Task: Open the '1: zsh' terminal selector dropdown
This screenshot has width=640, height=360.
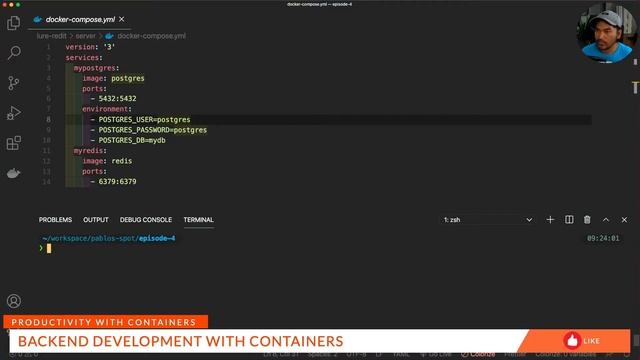Action: click(488, 220)
